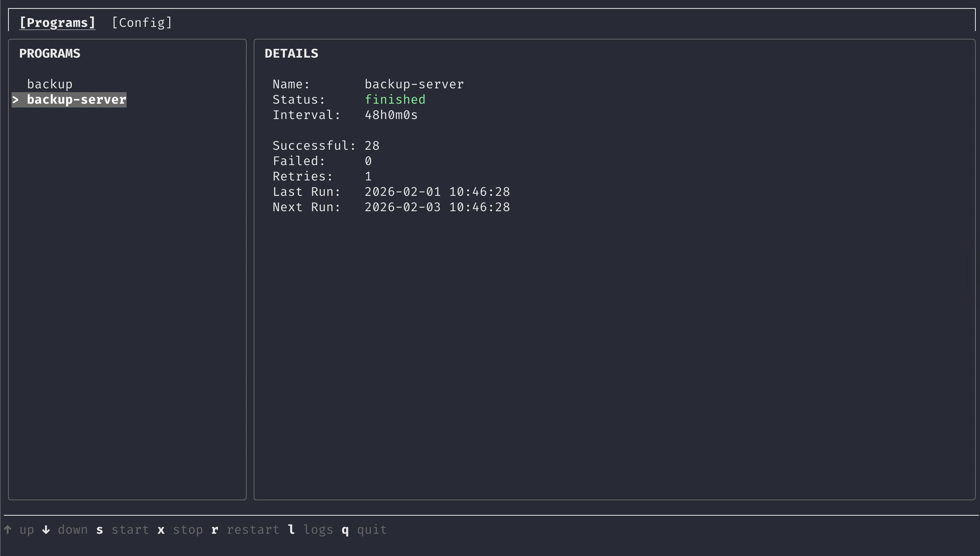Click the Last Run timestamp
The image size is (980, 556).
pos(437,192)
